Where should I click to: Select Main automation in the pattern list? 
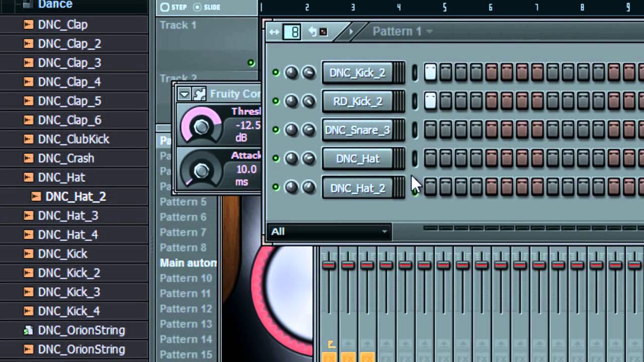pyautogui.click(x=188, y=262)
